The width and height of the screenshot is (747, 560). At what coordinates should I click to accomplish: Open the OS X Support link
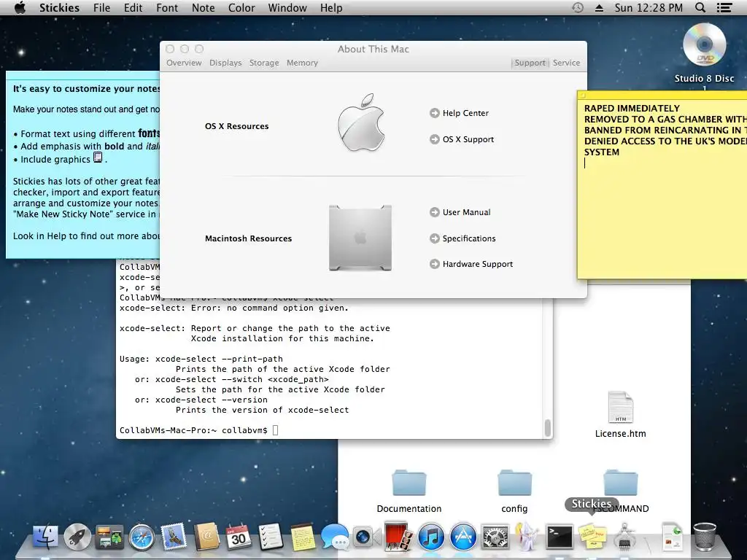pyautogui.click(x=462, y=139)
